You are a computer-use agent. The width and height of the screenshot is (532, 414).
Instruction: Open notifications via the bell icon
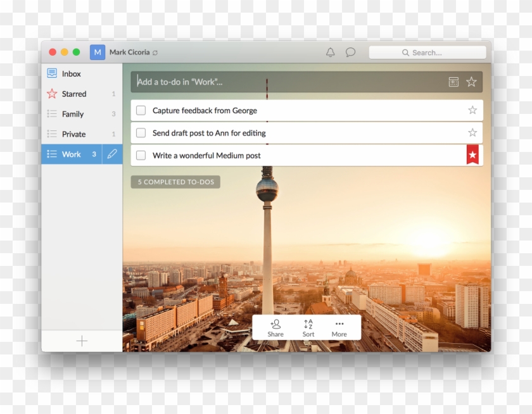(x=330, y=53)
